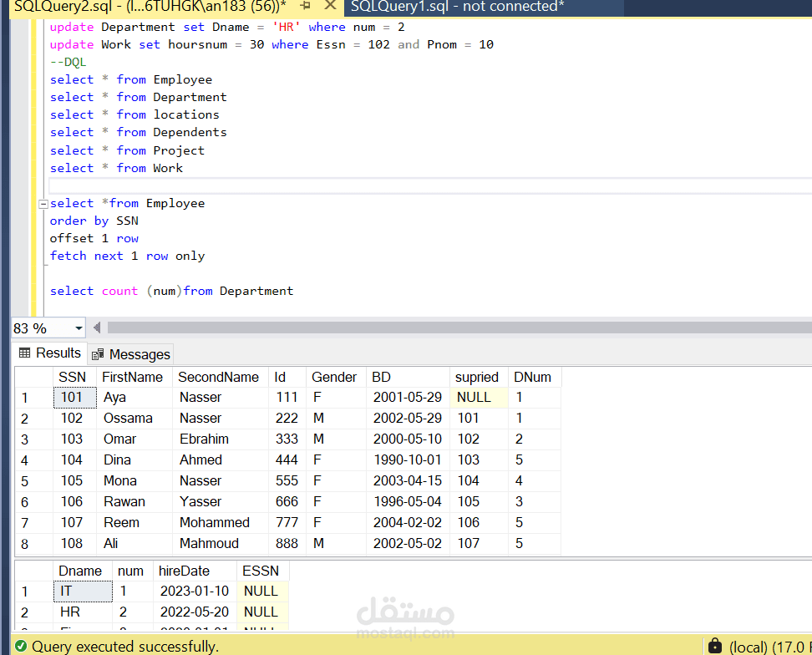
Task: Click the cell containing Dina
Action: 134,460
